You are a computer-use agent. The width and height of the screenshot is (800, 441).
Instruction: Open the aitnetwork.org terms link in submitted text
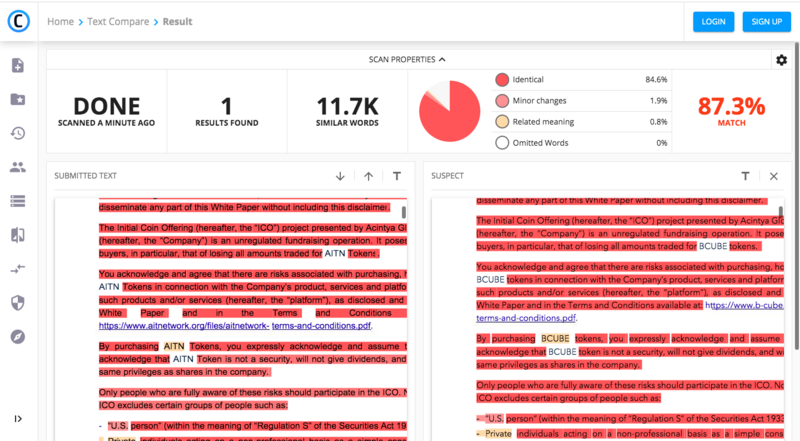click(235, 326)
